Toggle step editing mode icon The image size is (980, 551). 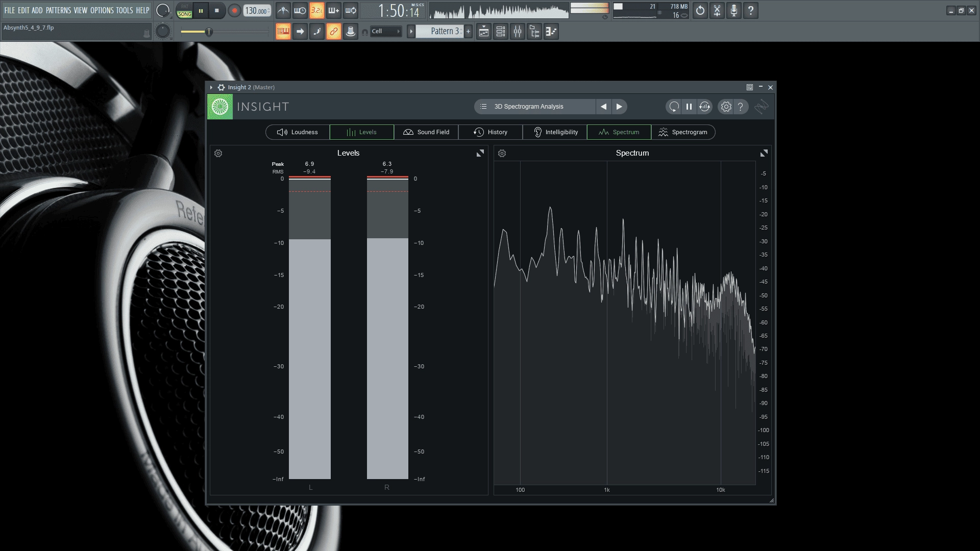tap(317, 32)
